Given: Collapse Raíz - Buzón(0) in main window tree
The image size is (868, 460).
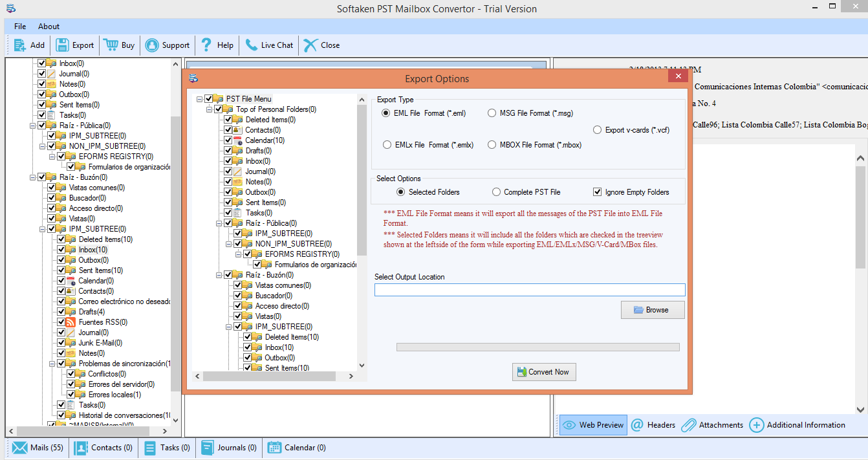Looking at the screenshot, I should click(x=33, y=177).
